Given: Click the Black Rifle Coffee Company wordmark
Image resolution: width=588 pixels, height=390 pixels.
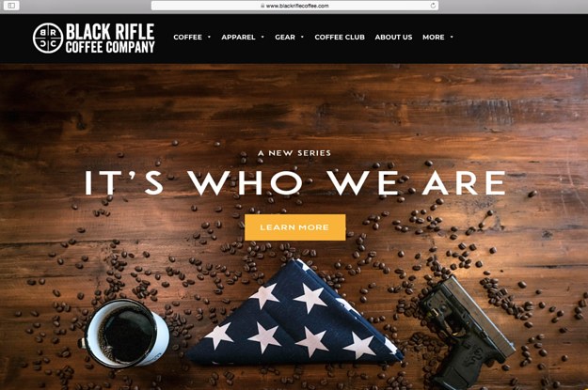Looking at the screenshot, I should pyautogui.click(x=110, y=38).
